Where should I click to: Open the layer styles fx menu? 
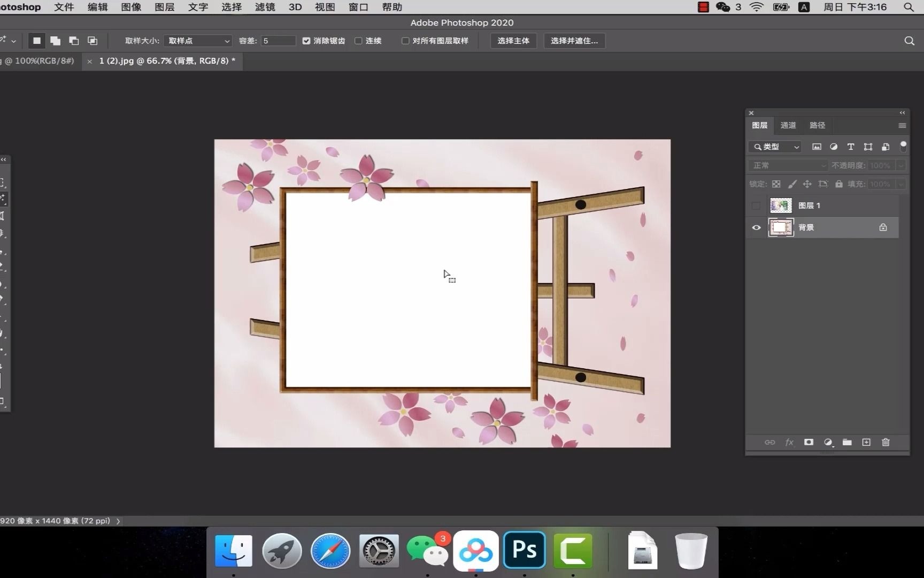click(x=789, y=443)
